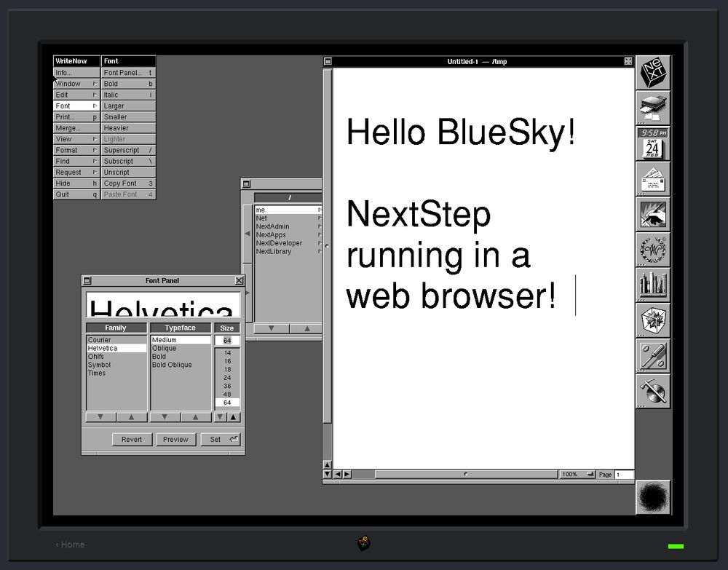
Task: Click Size list scroll up arrow
Action: coord(234,417)
